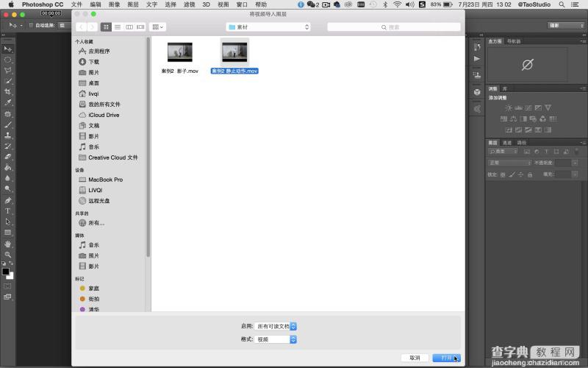Add a Vibrance adjustment
The height and width of the screenshot is (368, 588).
pyautogui.click(x=548, y=107)
